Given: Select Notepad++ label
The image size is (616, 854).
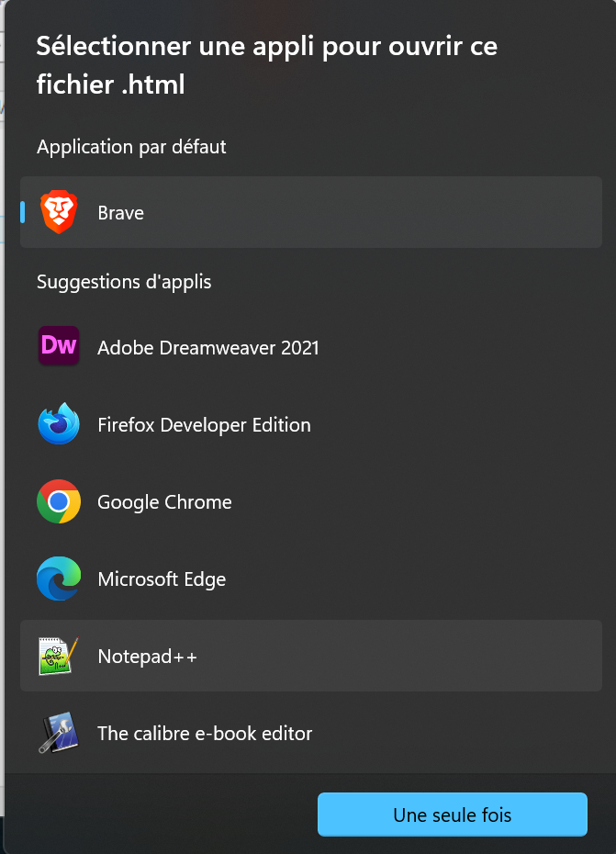Looking at the screenshot, I should [147, 657].
